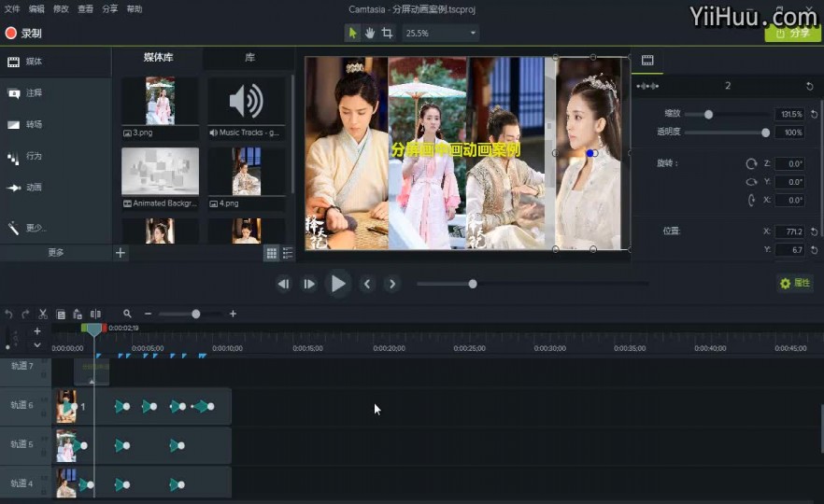Select the hand pan tool
This screenshot has height=504, width=824.
(370, 33)
